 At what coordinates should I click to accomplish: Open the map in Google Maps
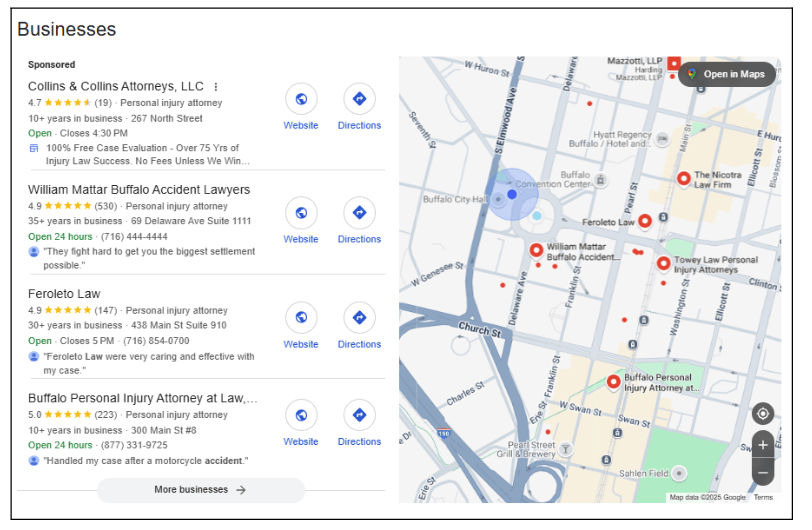tap(727, 74)
